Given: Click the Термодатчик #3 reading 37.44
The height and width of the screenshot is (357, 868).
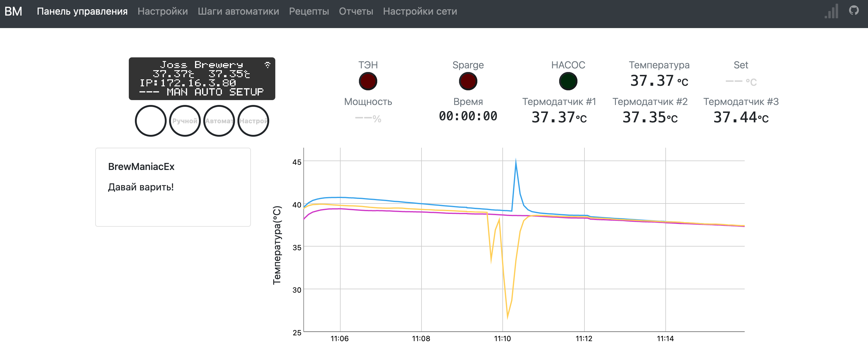Looking at the screenshot, I should click(741, 117).
